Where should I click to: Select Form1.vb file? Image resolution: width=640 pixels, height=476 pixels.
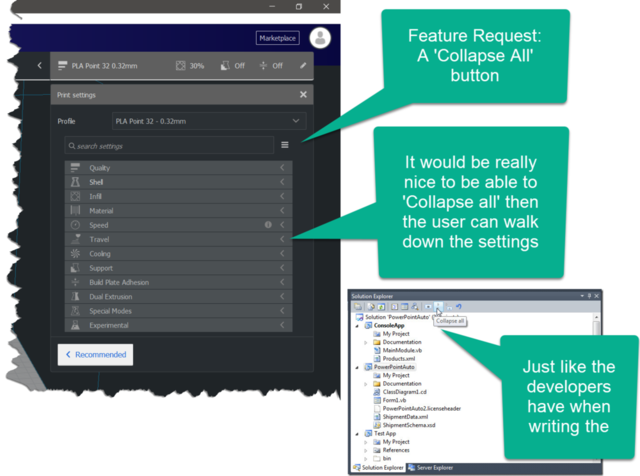click(x=390, y=400)
